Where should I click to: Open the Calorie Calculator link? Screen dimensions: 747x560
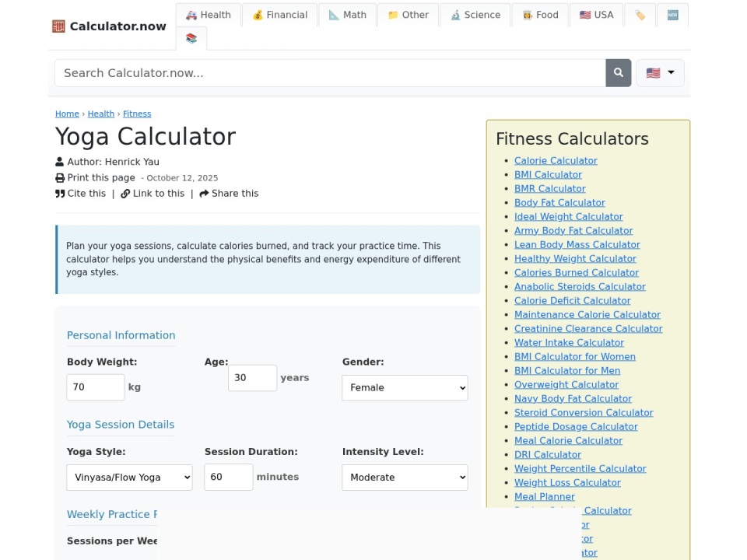[x=556, y=161]
